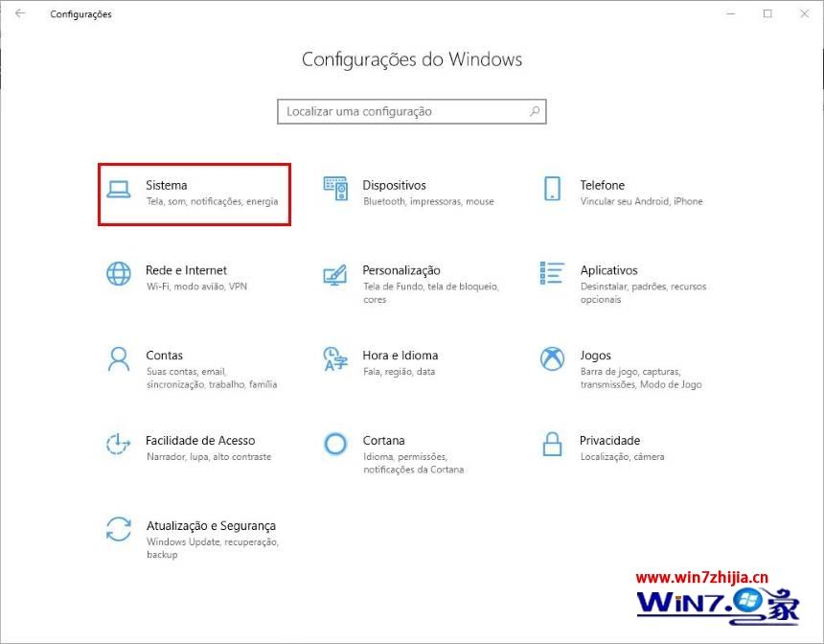The height and width of the screenshot is (644, 824).
Task: Open Dispositivos settings title
Action: point(394,185)
